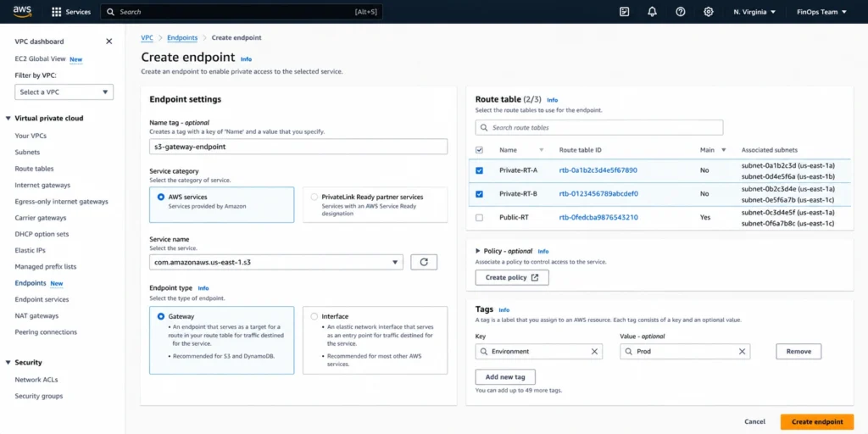Image resolution: width=868 pixels, height=434 pixels.
Task: Open the settings gear icon
Action: [708, 12]
